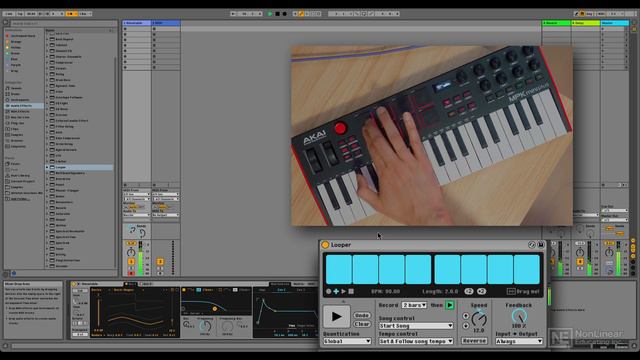Expand the Compressor folder in browser

[47, 62]
